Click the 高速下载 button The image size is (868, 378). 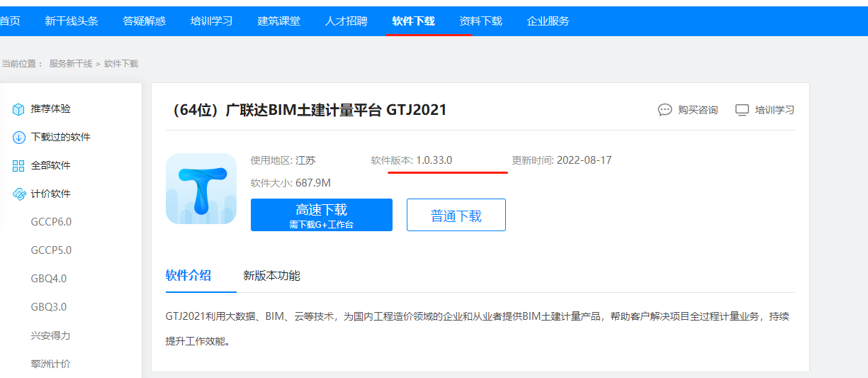click(x=322, y=215)
